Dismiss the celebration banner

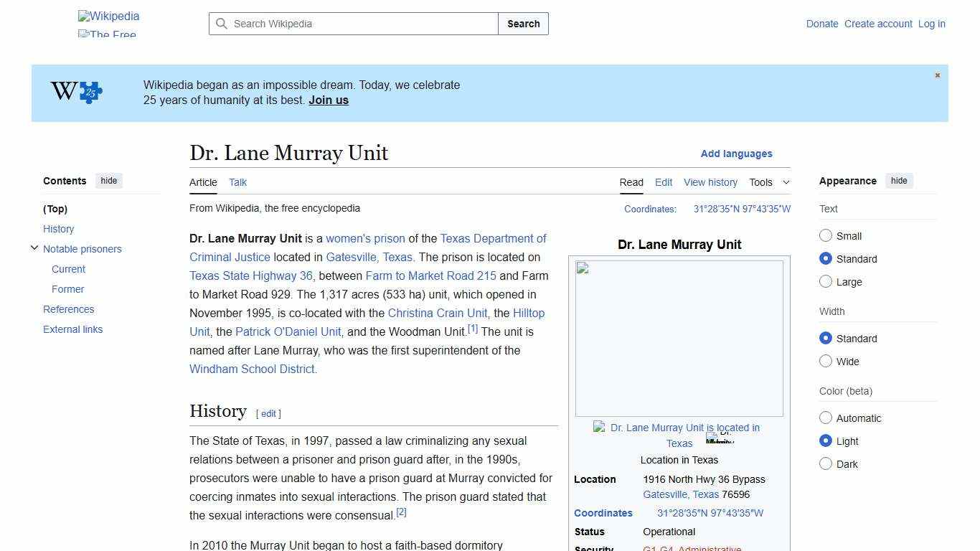pos(937,75)
